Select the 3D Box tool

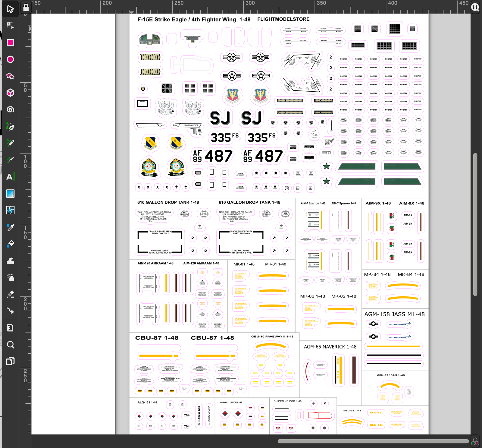(10, 93)
